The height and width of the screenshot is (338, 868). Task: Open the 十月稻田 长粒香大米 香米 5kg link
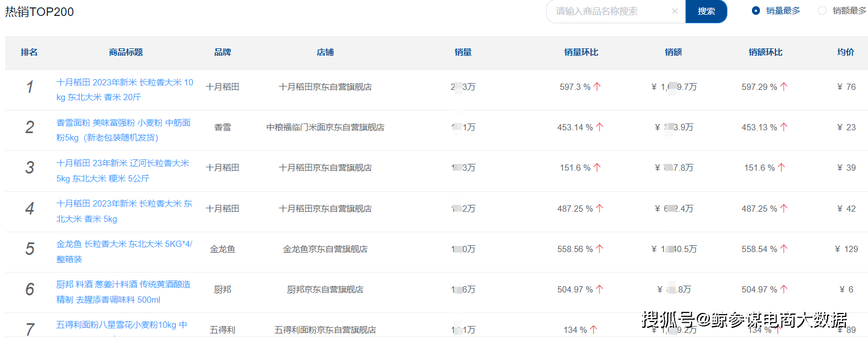pyautogui.click(x=125, y=211)
